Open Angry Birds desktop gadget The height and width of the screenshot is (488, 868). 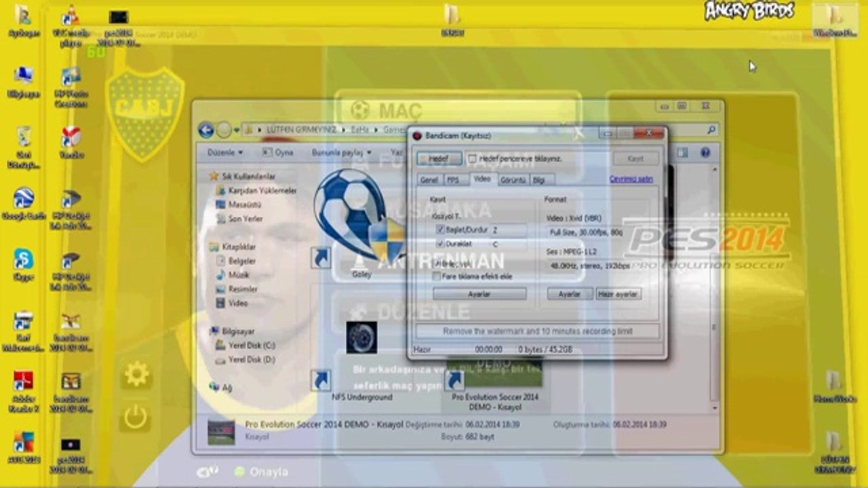pyautogui.click(x=749, y=11)
